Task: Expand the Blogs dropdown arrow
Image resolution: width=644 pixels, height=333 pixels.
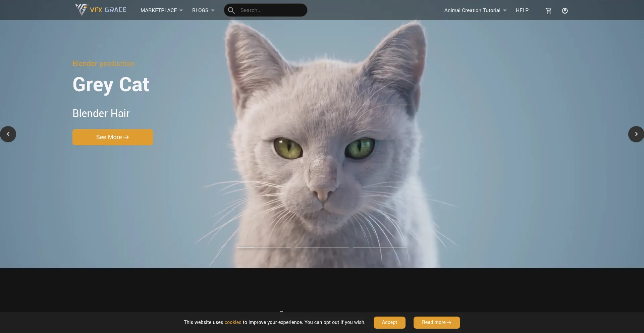Action: [x=213, y=10]
